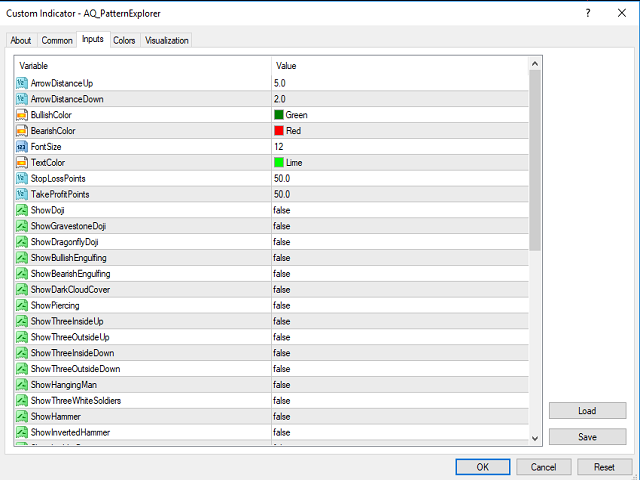Click the ShowThreeInsideUp boolean icon

pos(22,321)
